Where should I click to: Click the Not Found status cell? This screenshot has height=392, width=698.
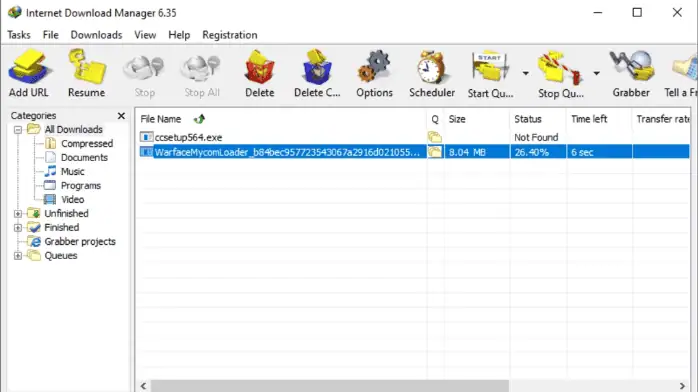click(536, 137)
